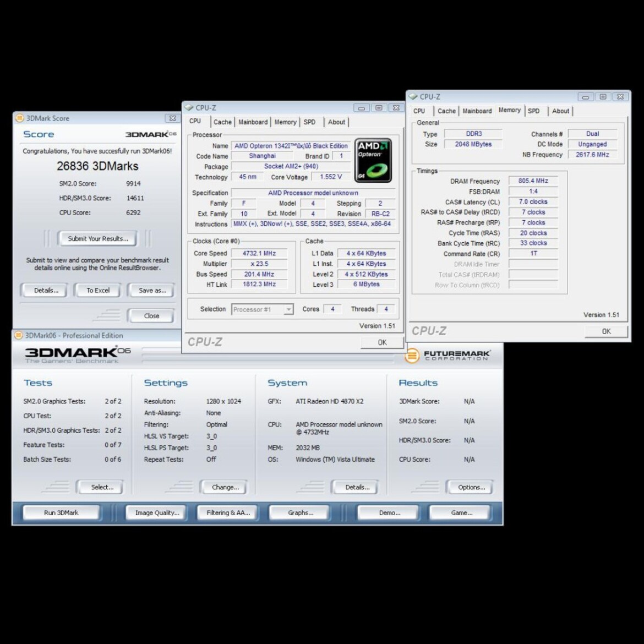Click the Core Speed 4732.1 MHz field
This screenshot has width=644, height=644.
click(x=259, y=253)
